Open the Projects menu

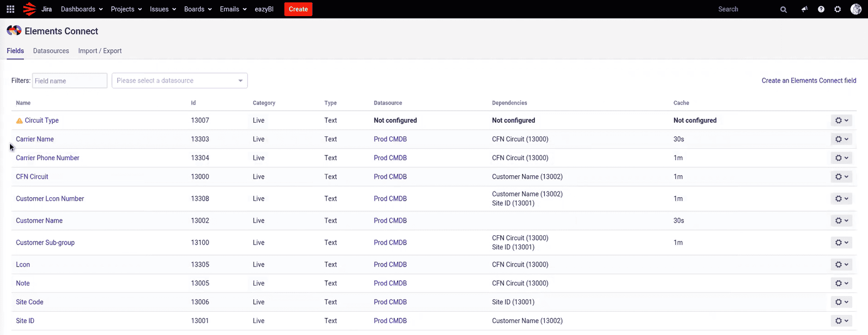(126, 9)
